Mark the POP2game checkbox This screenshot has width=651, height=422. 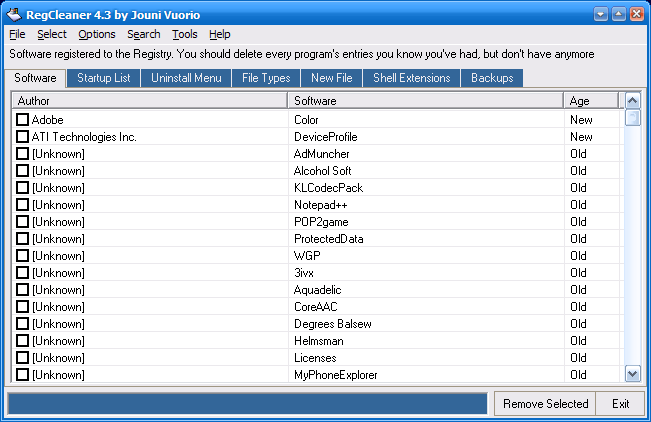(22, 222)
